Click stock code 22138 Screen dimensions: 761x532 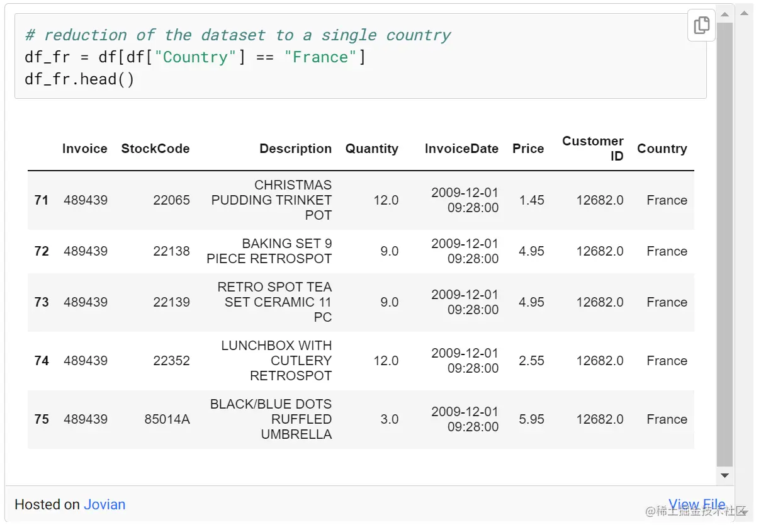[x=171, y=251]
